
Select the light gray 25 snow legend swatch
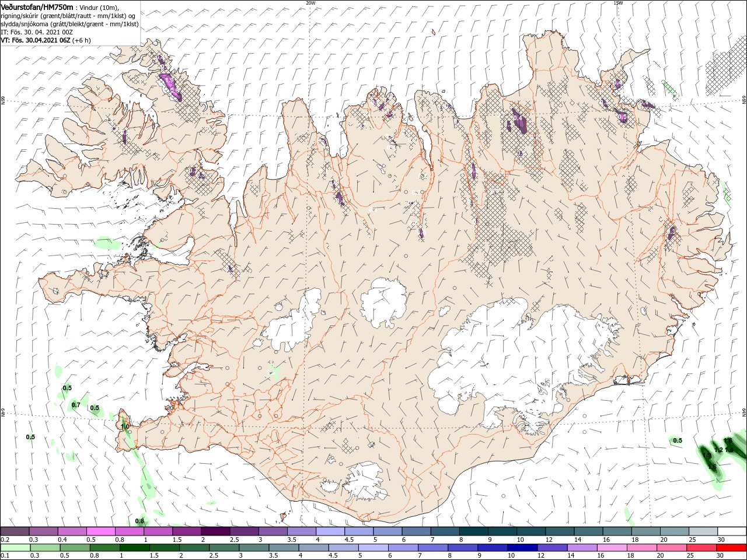703,531
